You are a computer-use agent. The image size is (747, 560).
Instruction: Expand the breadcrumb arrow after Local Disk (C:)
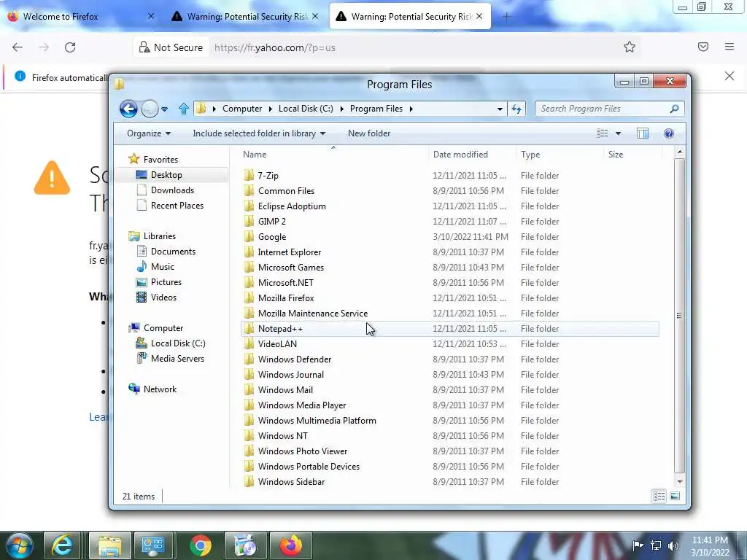pyautogui.click(x=341, y=109)
